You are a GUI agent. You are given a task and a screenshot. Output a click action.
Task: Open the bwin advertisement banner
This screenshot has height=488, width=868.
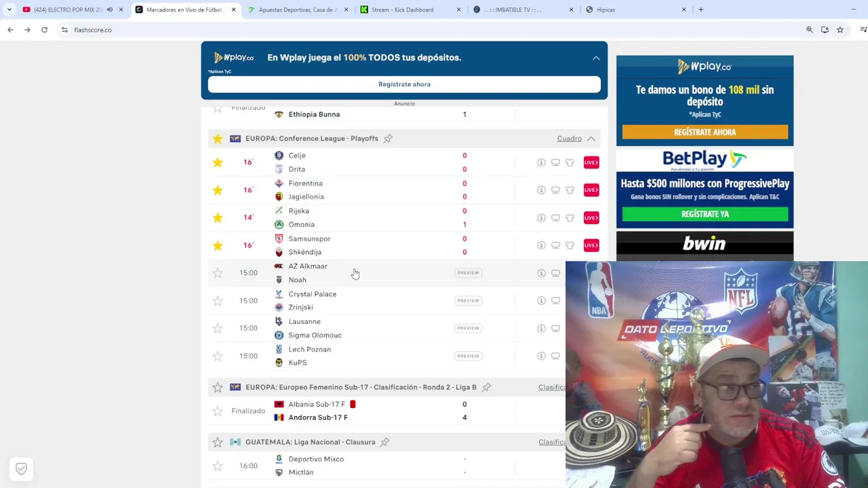click(x=705, y=245)
